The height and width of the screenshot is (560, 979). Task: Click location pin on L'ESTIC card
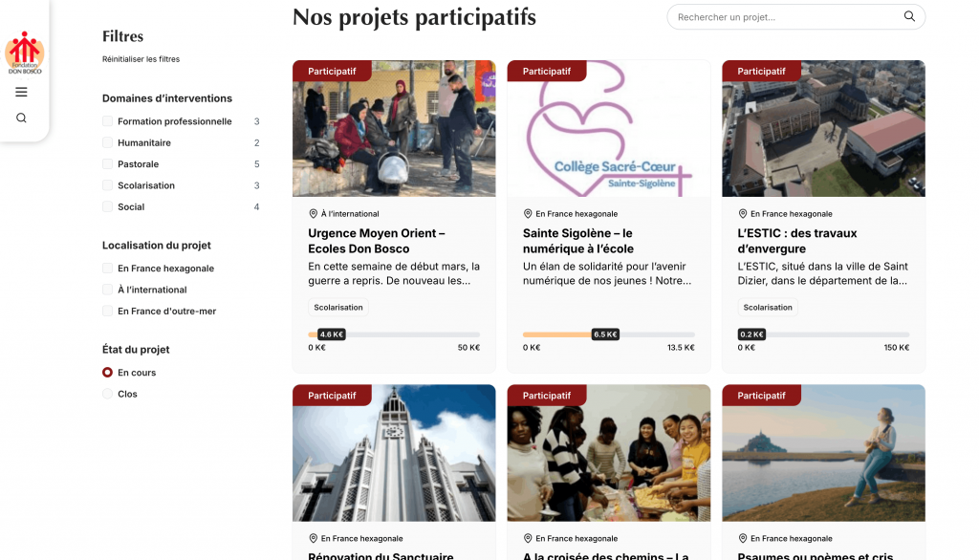(742, 213)
